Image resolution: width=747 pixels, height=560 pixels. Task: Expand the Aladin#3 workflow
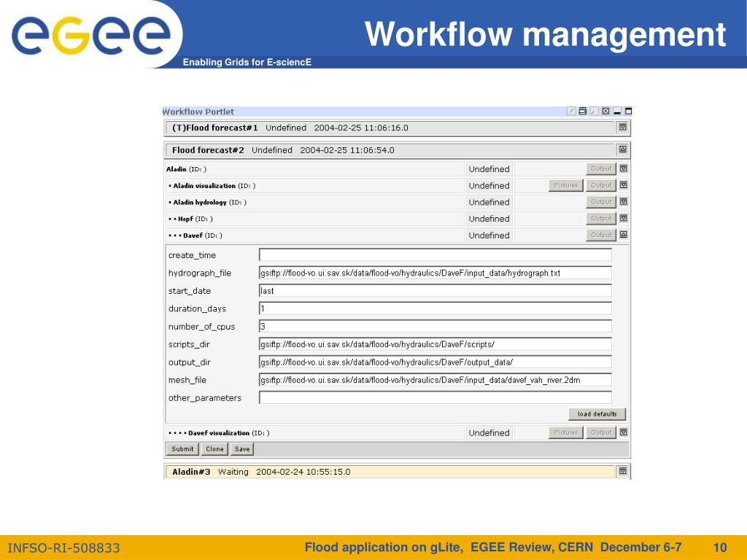(623, 472)
